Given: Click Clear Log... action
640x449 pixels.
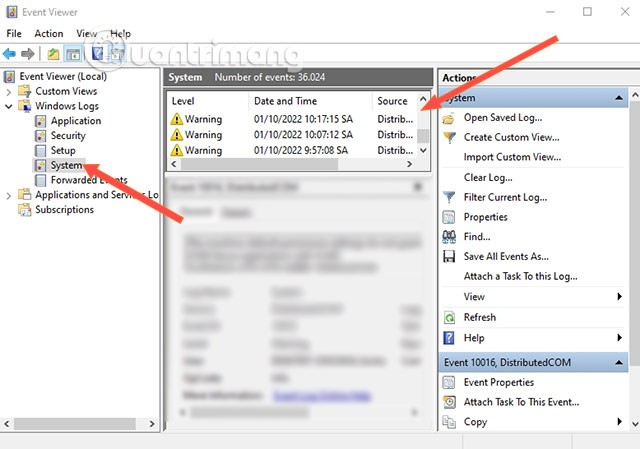Looking at the screenshot, I should coord(488,177).
